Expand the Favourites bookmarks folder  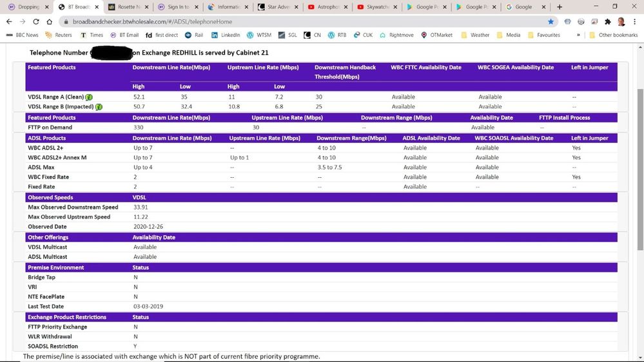[543, 35]
